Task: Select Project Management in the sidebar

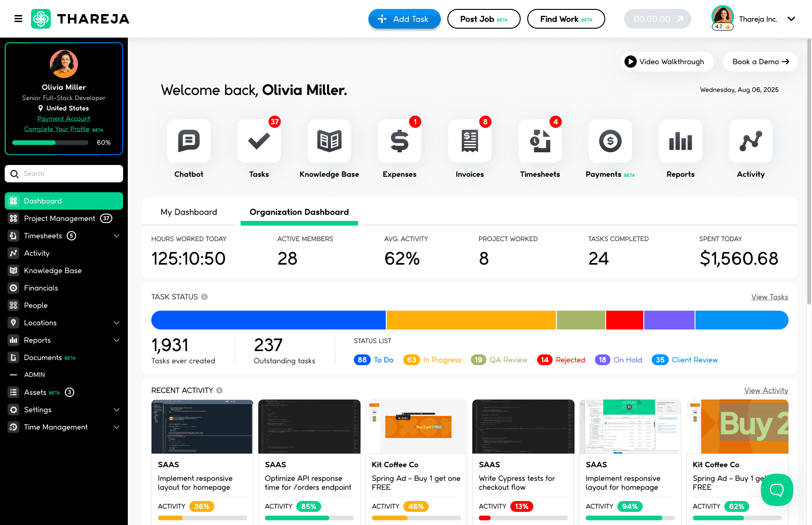Action: pos(60,218)
